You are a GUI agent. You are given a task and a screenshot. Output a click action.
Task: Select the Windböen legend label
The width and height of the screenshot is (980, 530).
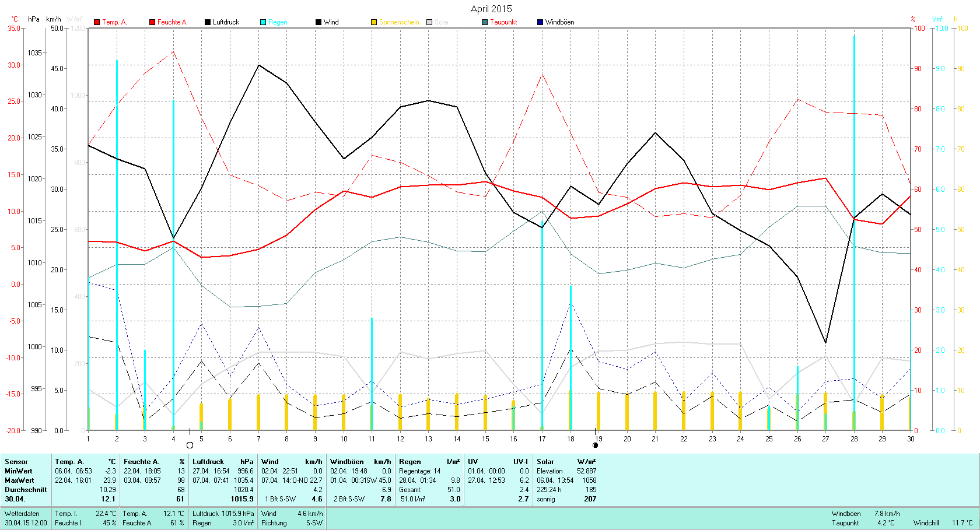pyautogui.click(x=559, y=22)
